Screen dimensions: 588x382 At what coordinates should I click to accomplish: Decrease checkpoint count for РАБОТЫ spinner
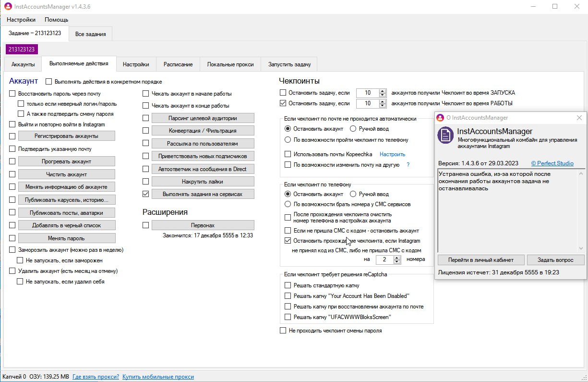pos(383,106)
